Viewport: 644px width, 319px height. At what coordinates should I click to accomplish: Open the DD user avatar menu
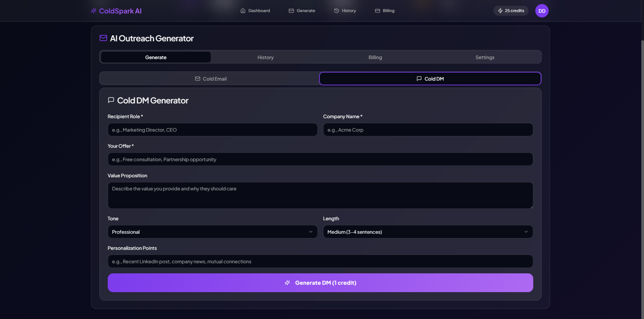click(x=542, y=11)
